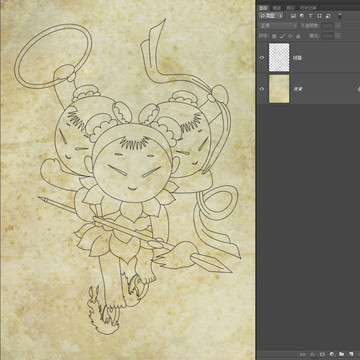Click the link layers icon
This screenshot has width=360, height=360.
pos(303,354)
